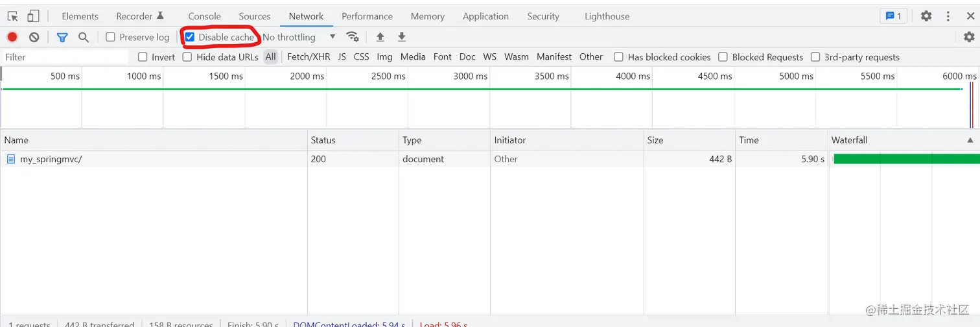This screenshot has width=980, height=327.
Task: Sort requests by Initiator column
Action: pyautogui.click(x=567, y=140)
